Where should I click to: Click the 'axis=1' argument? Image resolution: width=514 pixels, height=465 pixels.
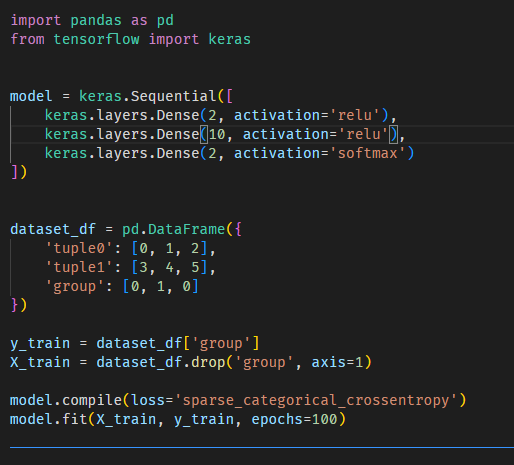pyautogui.click(x=337, y=362)
